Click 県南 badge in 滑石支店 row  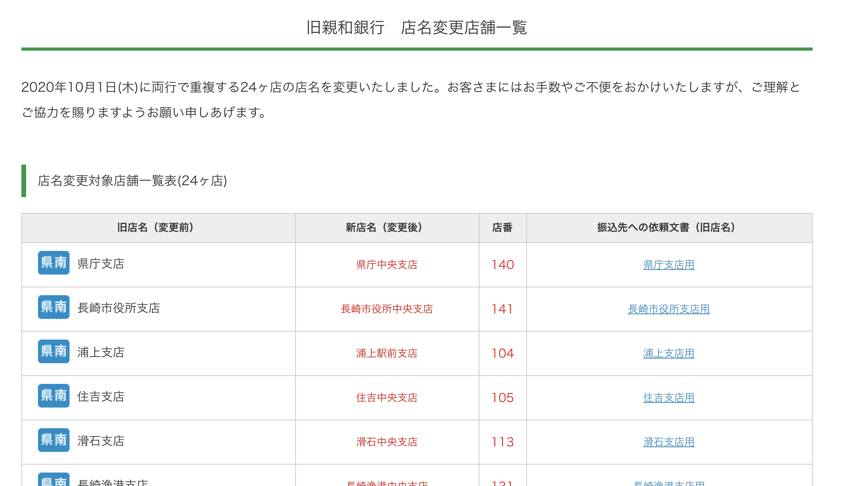pyautogui.click(x=53, y=440)
